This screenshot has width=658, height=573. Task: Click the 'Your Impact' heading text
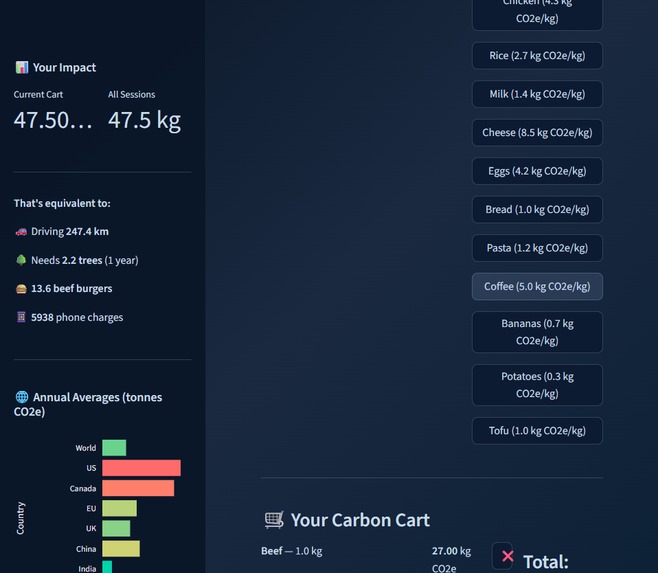click(x=65, y=68)
